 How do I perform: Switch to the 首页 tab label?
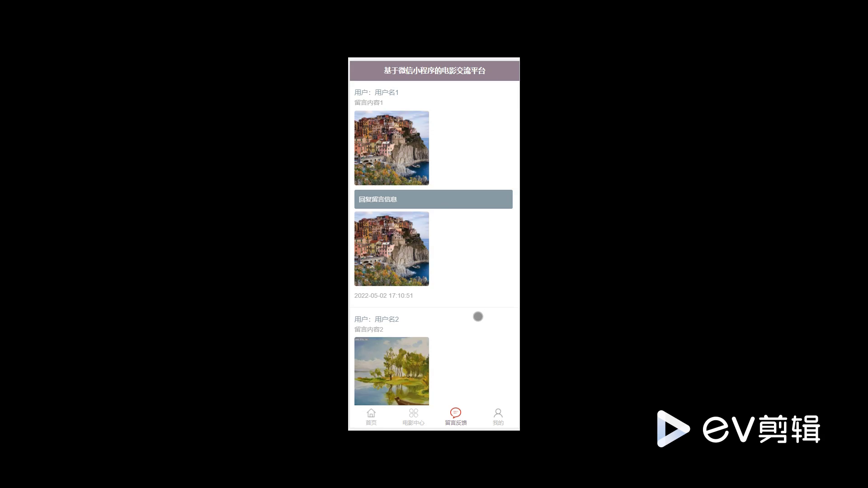tap(371, 423)
